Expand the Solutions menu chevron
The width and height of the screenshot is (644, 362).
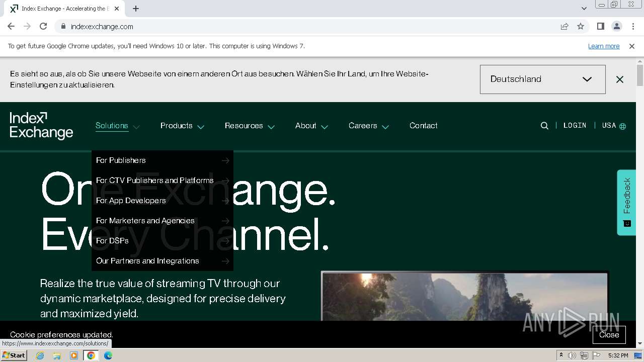[136, 127]
